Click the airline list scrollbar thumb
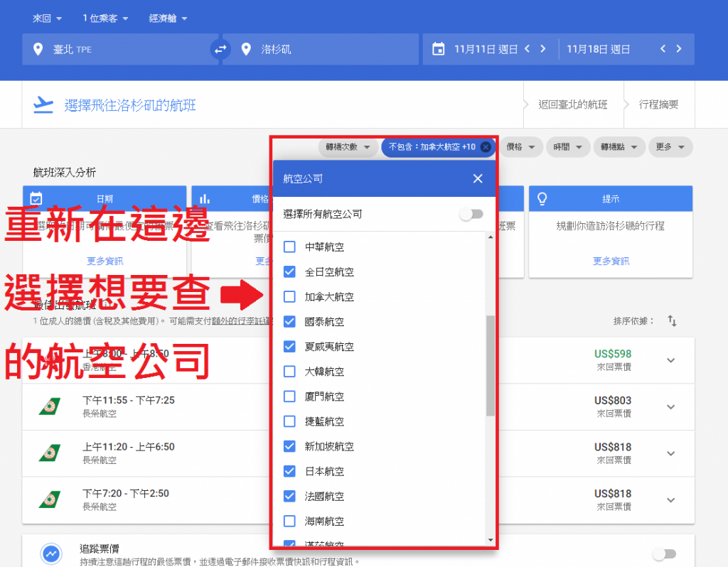 point(491,366)
